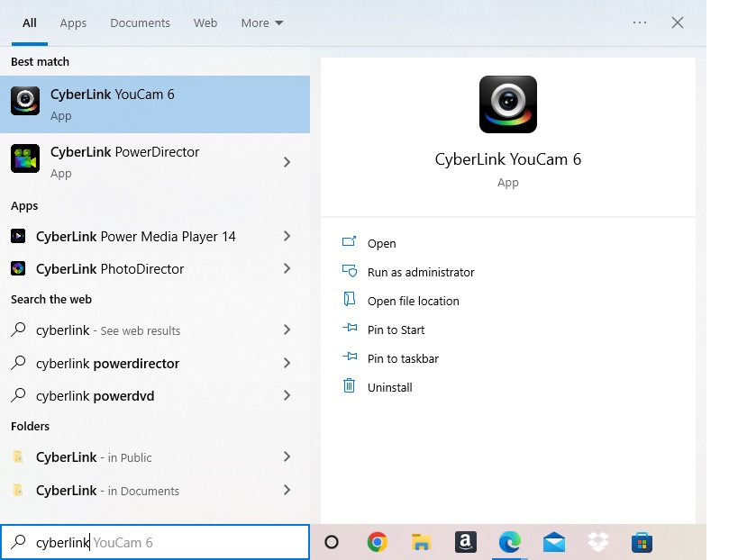Open the More filter dropdown

pos(262,23)
